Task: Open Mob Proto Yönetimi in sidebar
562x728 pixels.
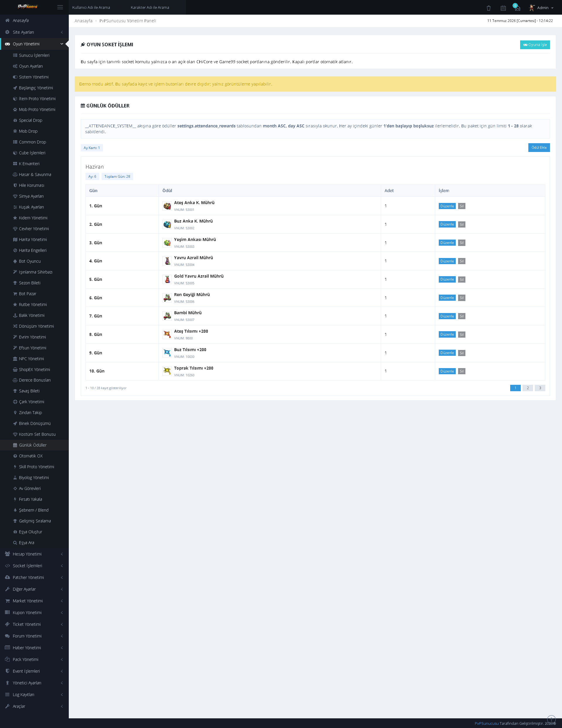Action: 34,110
